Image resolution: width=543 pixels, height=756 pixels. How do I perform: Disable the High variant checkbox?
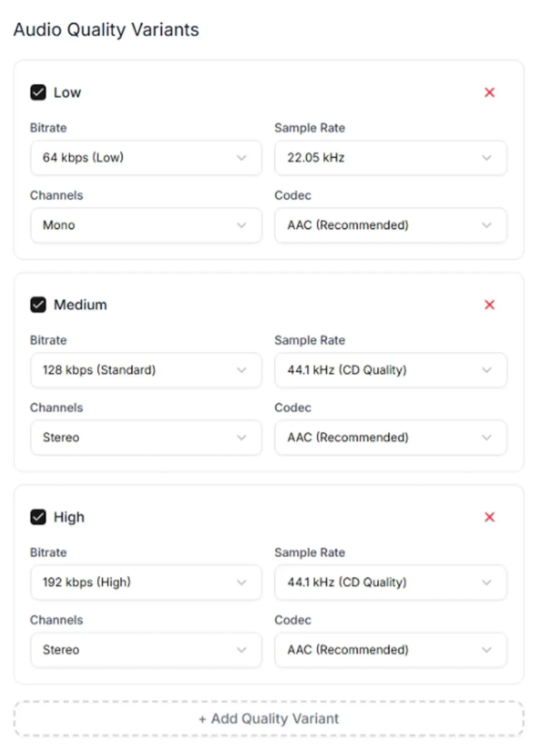point(38,517)
